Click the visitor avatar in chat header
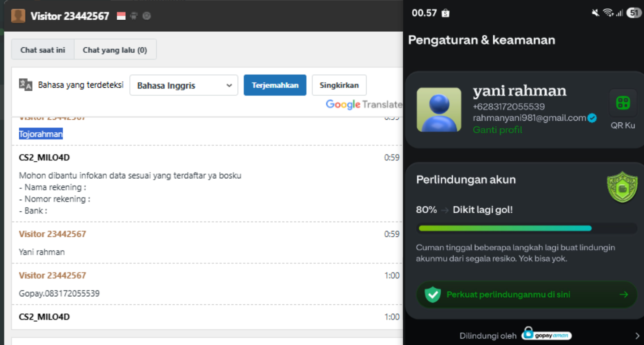Viewport: 644px width, 345px height. 18,16
